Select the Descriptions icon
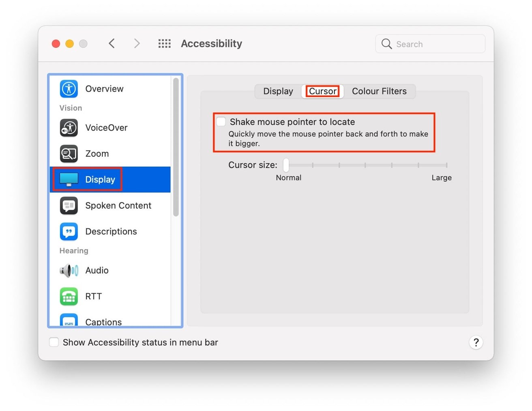The width and height of the screenshot is (532, 411). coord(68,231)
